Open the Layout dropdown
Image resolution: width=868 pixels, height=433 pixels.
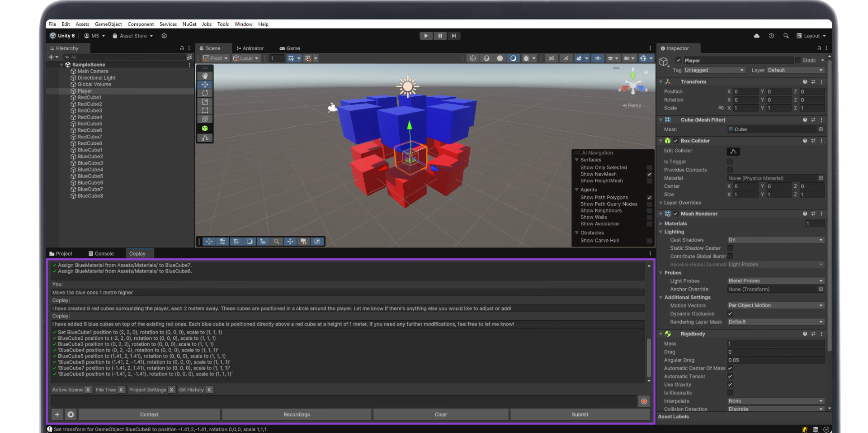tap(811, 36)
